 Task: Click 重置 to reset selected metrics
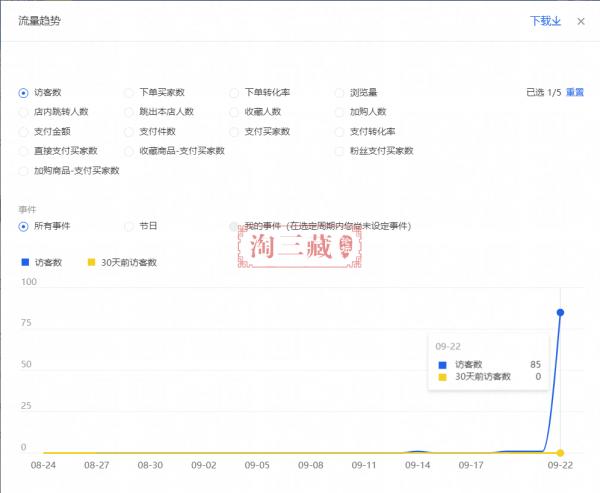575,92
